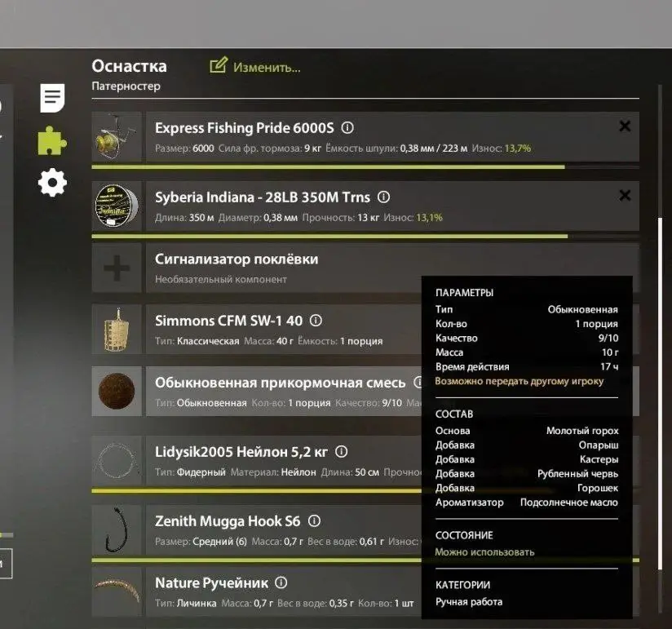Click the Simmons feeder cage thumbnail

tap(117, 330)
